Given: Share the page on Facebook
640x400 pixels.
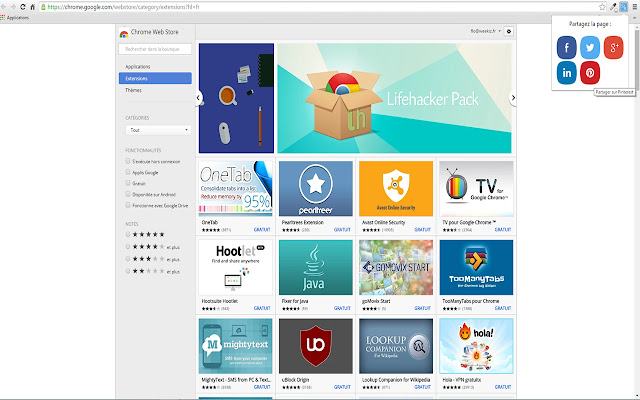Looking at the screenshot, I should click(x=567, y=48).
